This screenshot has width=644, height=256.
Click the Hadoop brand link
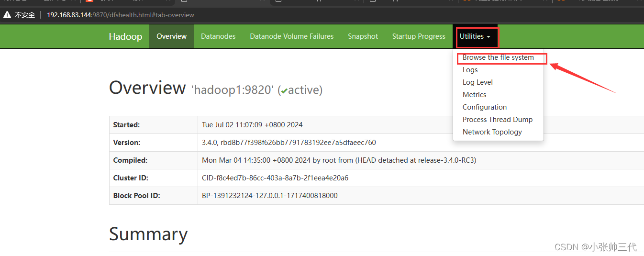coord(125,36)
